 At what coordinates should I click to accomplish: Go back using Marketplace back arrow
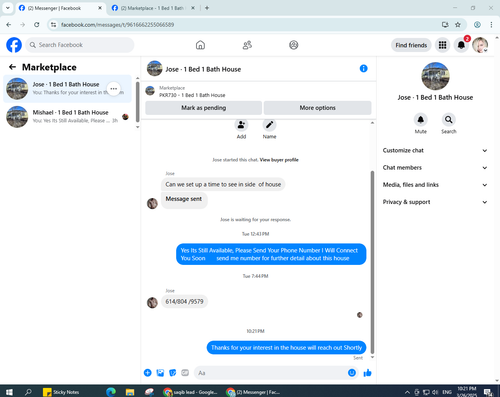(x=12, y=67)
